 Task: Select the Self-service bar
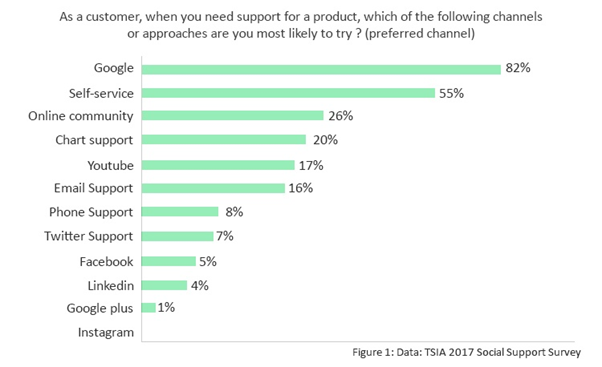[x=288, y=93]
